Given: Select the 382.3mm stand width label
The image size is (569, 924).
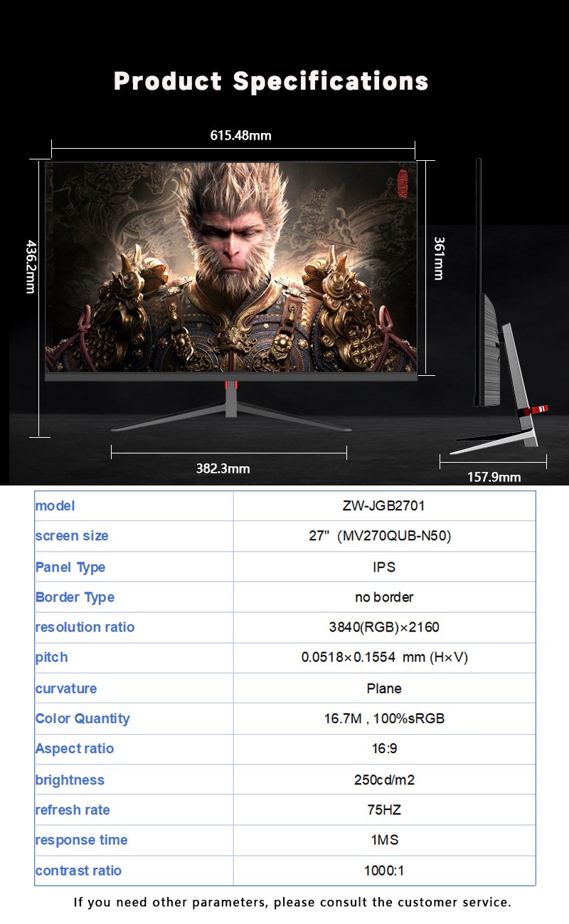Looking at the screenshot, I should [x=223, y=468].
